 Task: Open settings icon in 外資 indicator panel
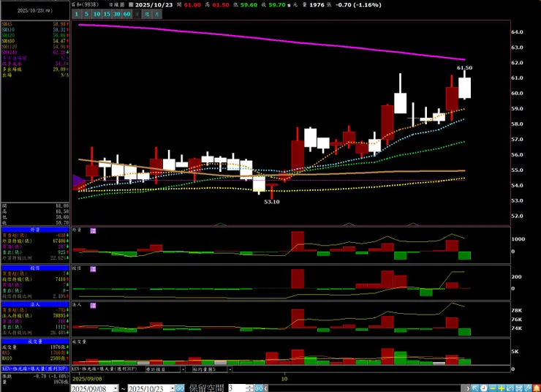pos(93,230)
